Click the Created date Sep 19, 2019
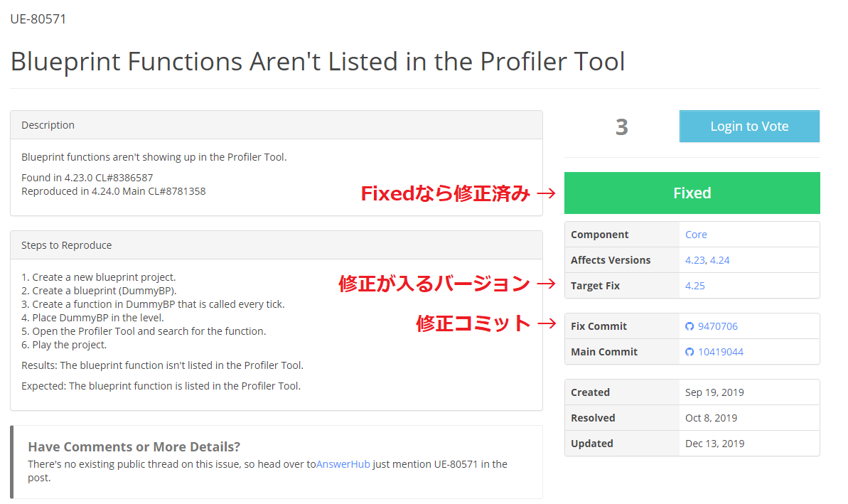 (714, 392)
